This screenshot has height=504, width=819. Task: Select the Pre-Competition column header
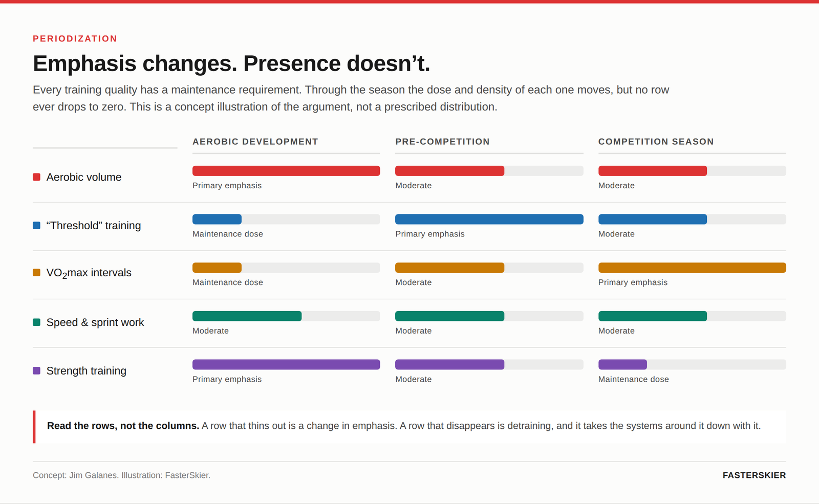(442, 142)
